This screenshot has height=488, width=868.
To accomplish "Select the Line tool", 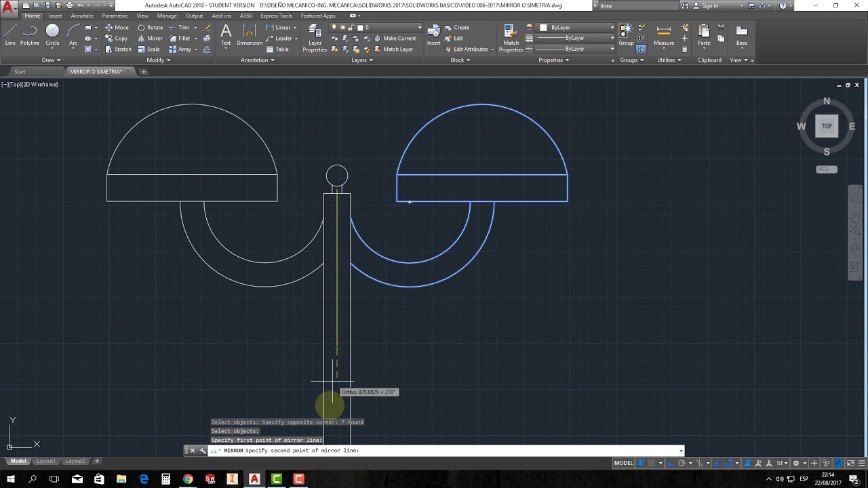I will (10, 35).
